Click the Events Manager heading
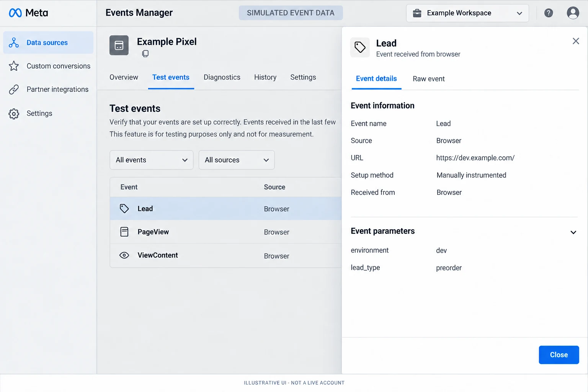Viewport: 588px width, 392px height. pyautogui.click(x=139, y=13)
